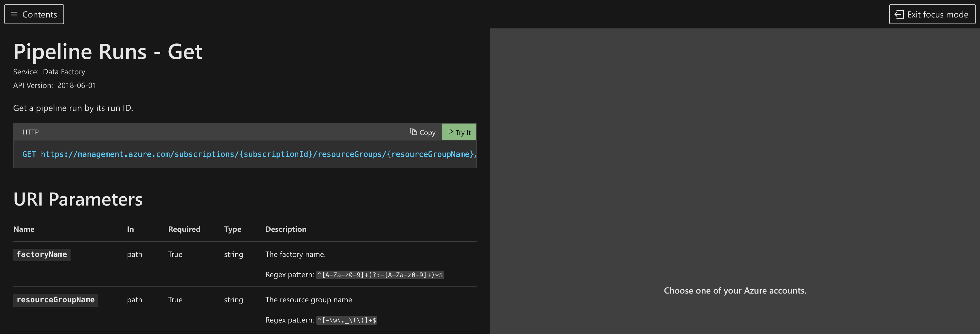Click 'True' in the resourceGroupName row
This screenshot has height=334, width=980.
tap(175, 300)
